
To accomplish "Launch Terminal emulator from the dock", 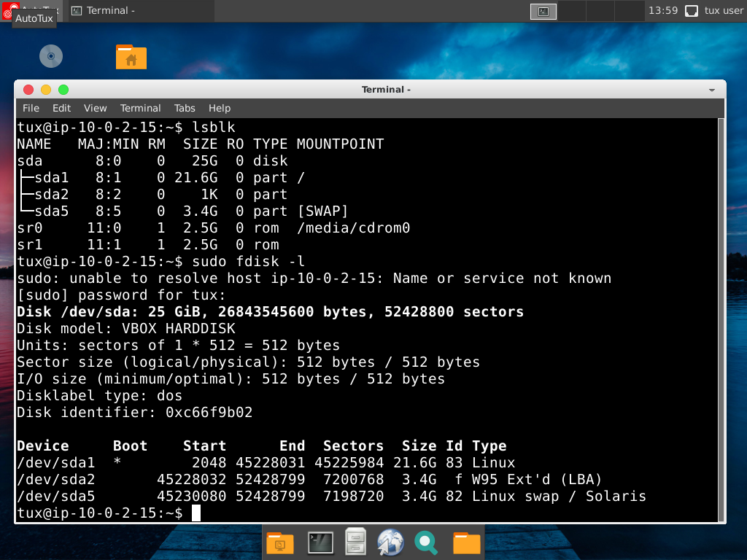I will click(x=320, y=542).
